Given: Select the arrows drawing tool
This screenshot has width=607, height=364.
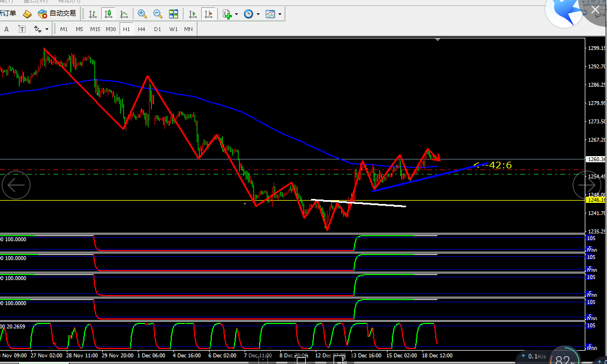Looking at the screenshot, I should [x=38, y=29].
